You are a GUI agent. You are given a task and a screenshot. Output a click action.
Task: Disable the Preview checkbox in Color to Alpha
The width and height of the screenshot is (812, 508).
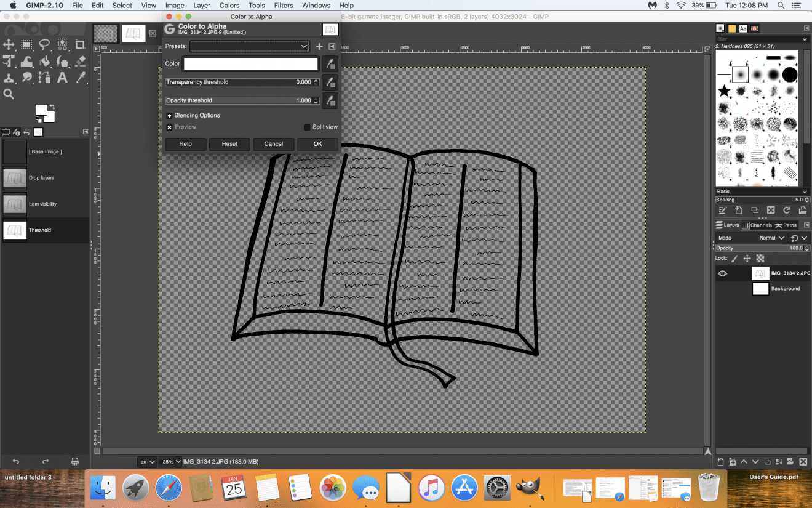(169, 127)
